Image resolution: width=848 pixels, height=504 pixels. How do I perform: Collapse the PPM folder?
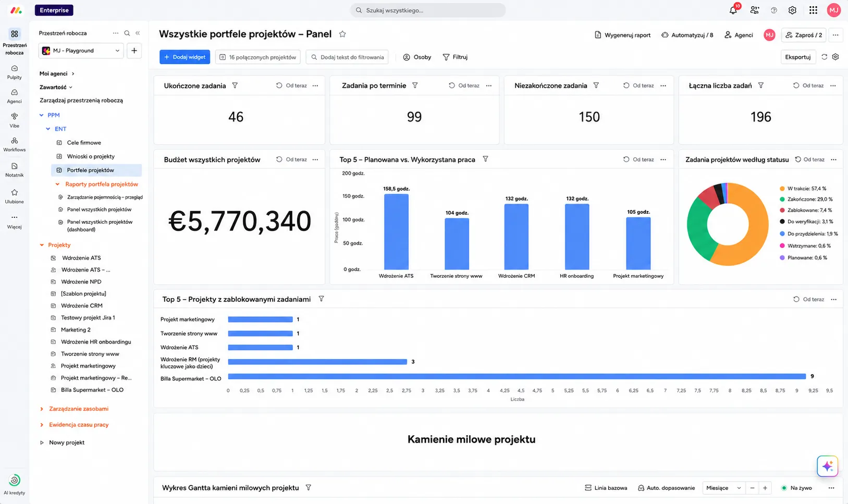(42, 115)
